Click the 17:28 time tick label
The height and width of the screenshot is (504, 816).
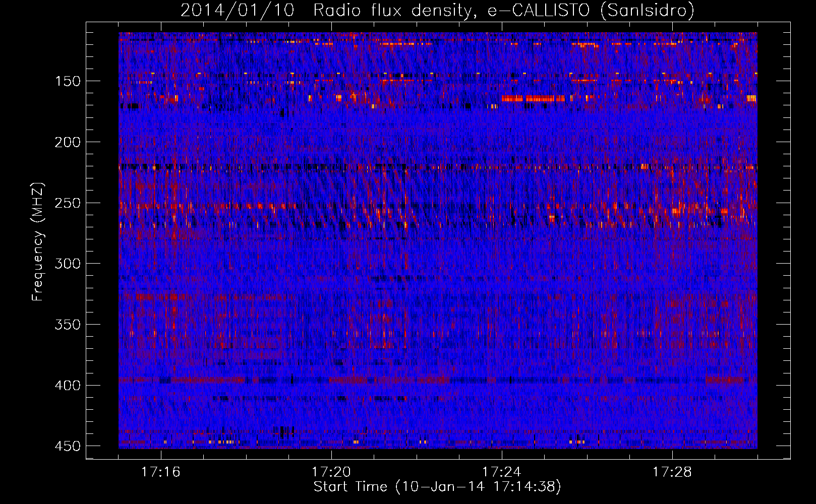click(x=672, y=472)
